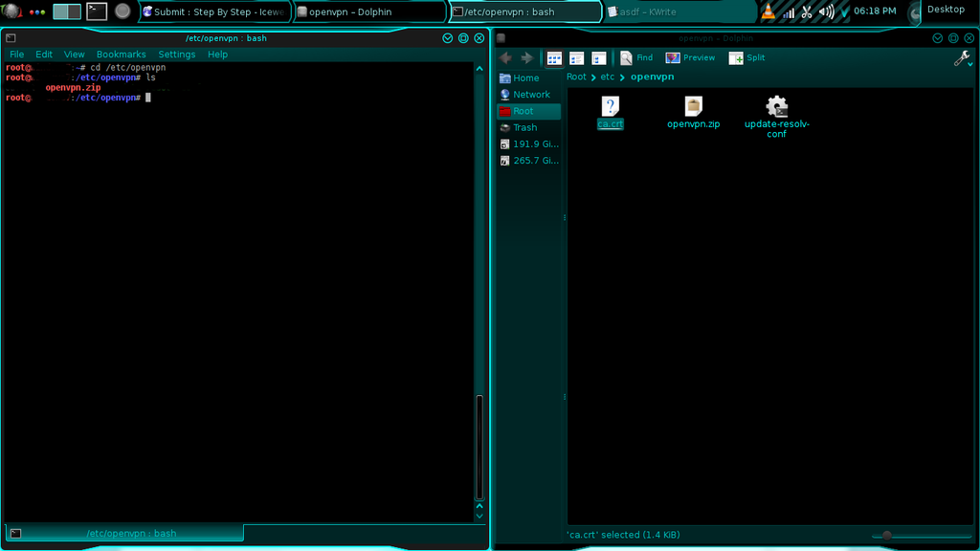980x551 pixels.
Task: Click the Konsole scrollbar down arrow
Action: pos(479,516)
